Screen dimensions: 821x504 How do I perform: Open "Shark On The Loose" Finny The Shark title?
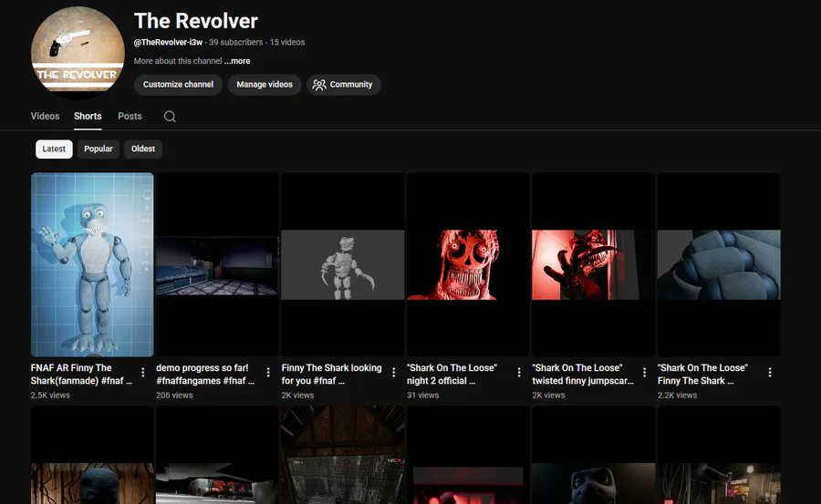pos(702,375)
